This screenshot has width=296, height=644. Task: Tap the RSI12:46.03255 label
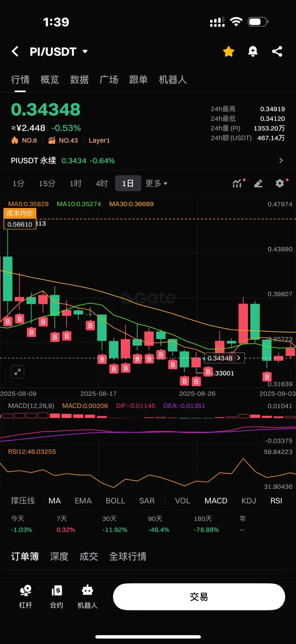[x=32, y=452]
